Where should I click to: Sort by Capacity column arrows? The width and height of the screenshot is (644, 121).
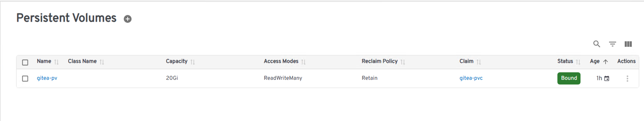coord(192,62)
